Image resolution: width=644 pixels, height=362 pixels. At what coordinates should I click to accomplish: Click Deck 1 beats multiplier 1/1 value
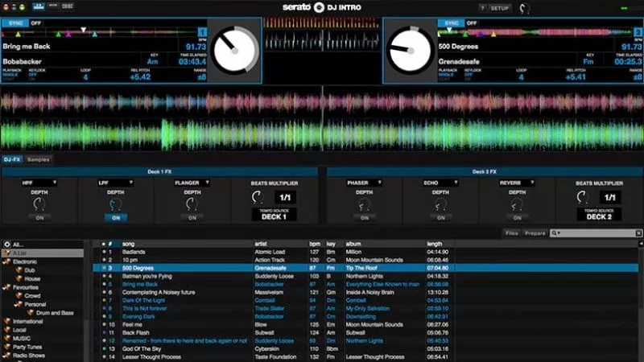click(x=285, y=198)
